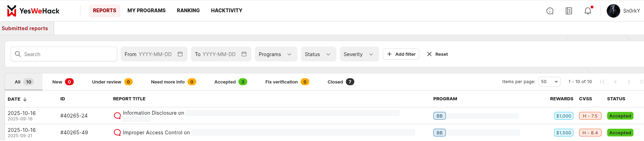Click the Search reports input field
644x141 pixels.
[68, 54]
